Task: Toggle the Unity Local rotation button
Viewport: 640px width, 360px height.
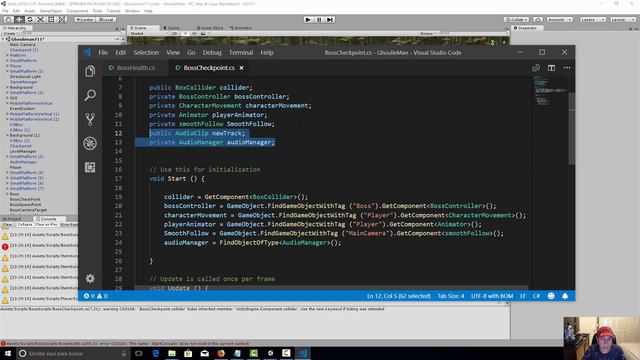Action: pos(105,20)
